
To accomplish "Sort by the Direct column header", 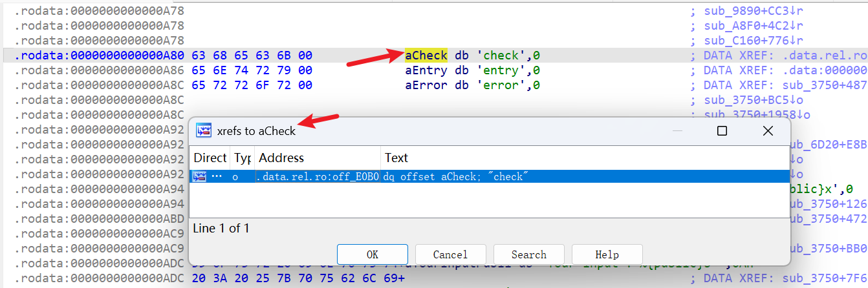I will pyautogui.click(x=210, y=158).
